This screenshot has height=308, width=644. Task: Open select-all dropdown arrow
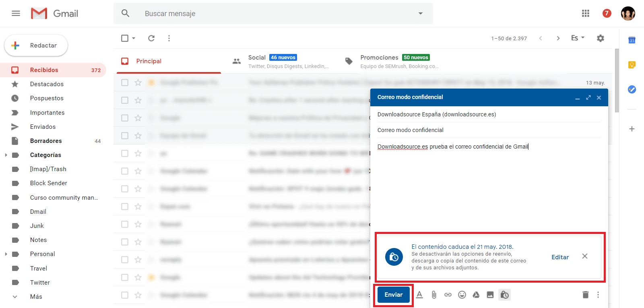click(x=134, y=38)
